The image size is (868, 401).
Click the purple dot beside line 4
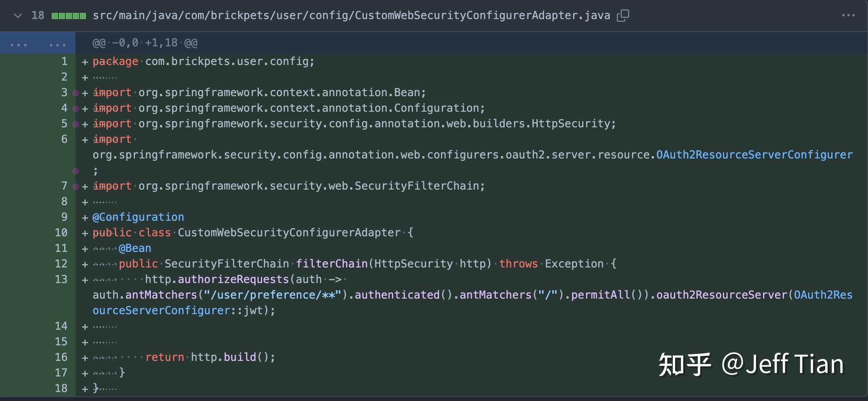coord(75,108)
